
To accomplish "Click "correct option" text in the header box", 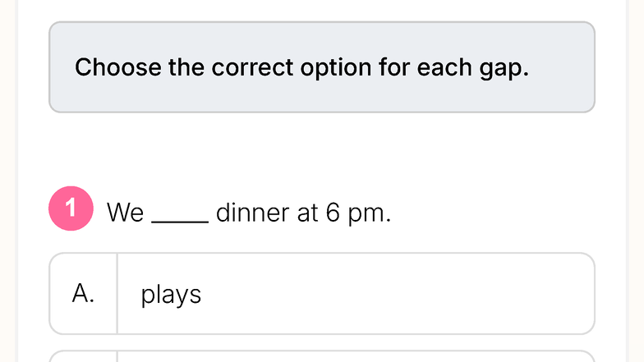I will (x=291, y=67).
